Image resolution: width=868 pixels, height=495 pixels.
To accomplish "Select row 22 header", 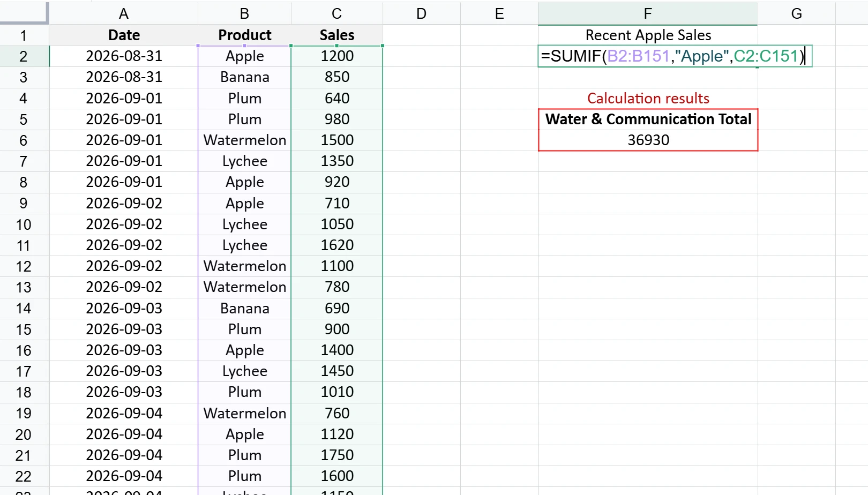I will (24, 476).
